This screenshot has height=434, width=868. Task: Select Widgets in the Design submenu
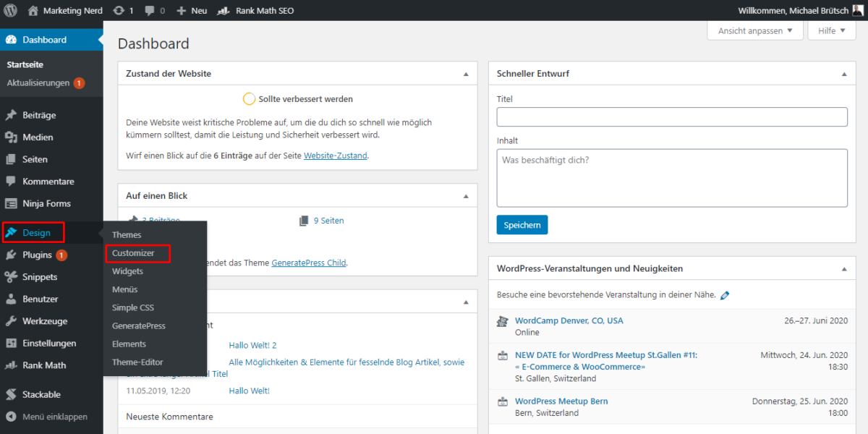[x=127, y=271]
